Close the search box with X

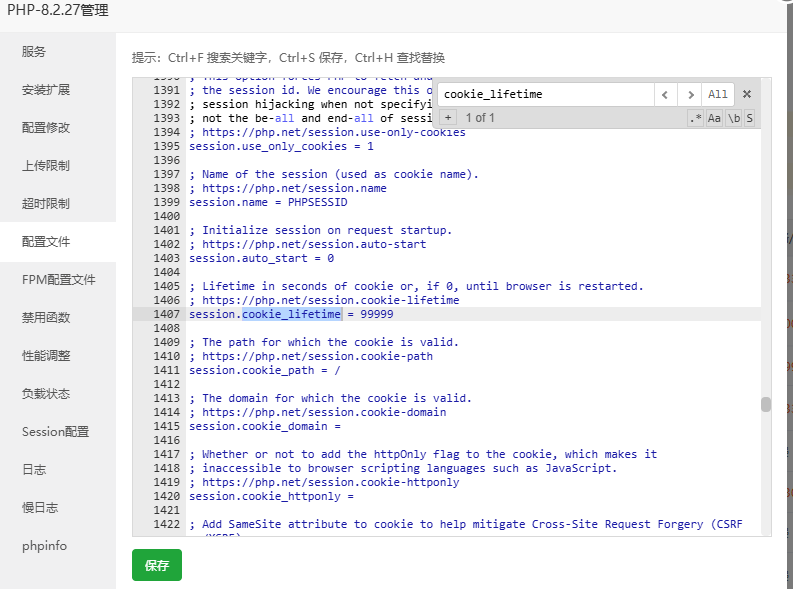[x=746, y=94]
